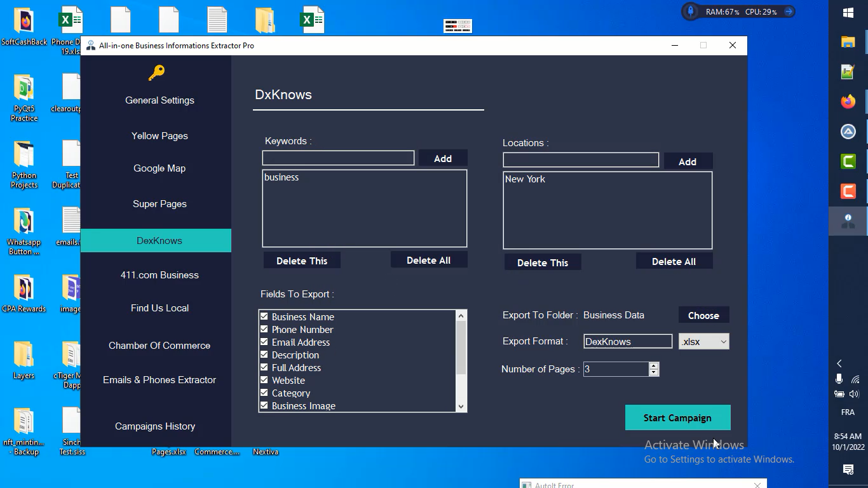Open the SoftCashBack desktop shortcut
This screenshot has height=488, width=868.
click(x=24, y=19)
